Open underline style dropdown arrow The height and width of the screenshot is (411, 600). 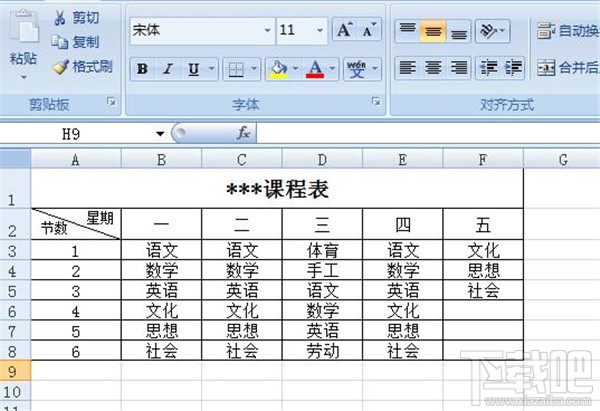(212, 69)
